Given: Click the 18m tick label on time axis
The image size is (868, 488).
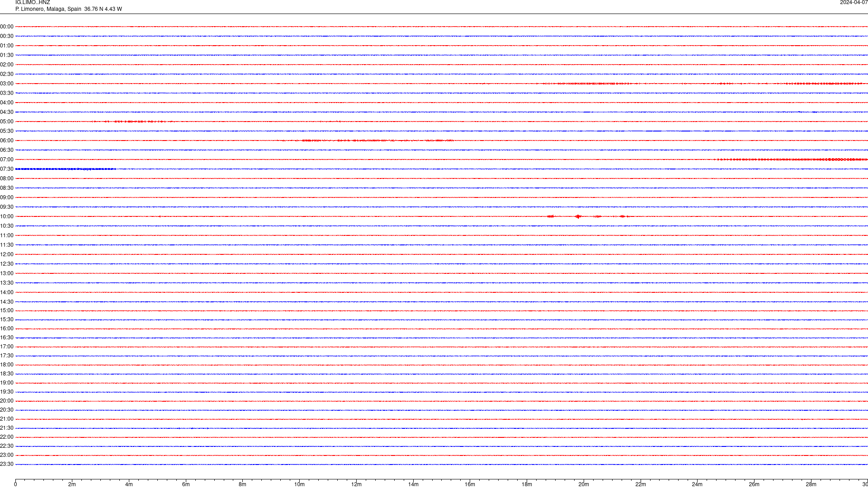Looking at the screenshot, I should pos(527,484).
